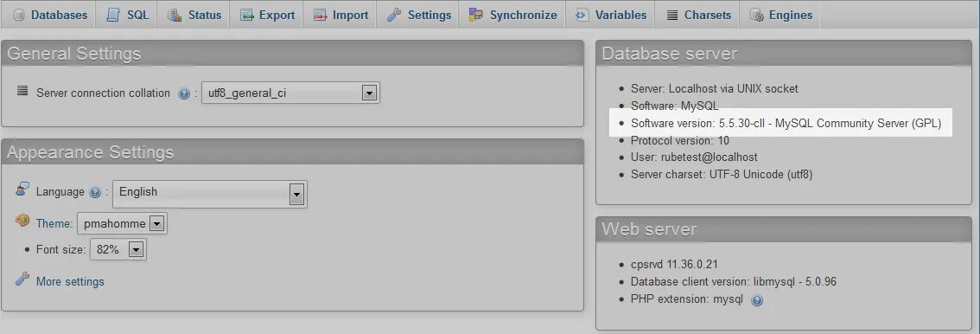
Task: Switch to the Charsets tab
Action: click(x=697, y=15)
